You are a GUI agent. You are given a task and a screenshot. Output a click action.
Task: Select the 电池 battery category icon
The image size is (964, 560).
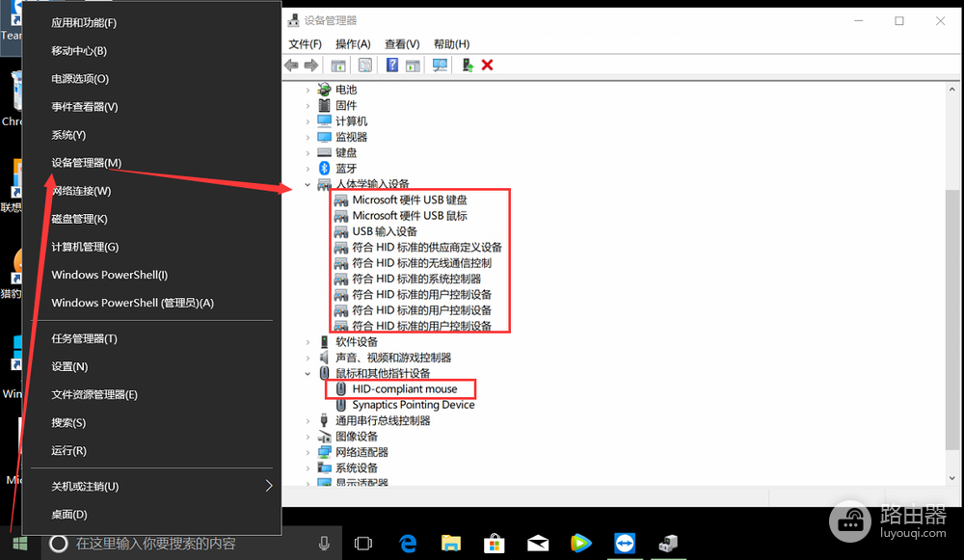tap(324, 90)
